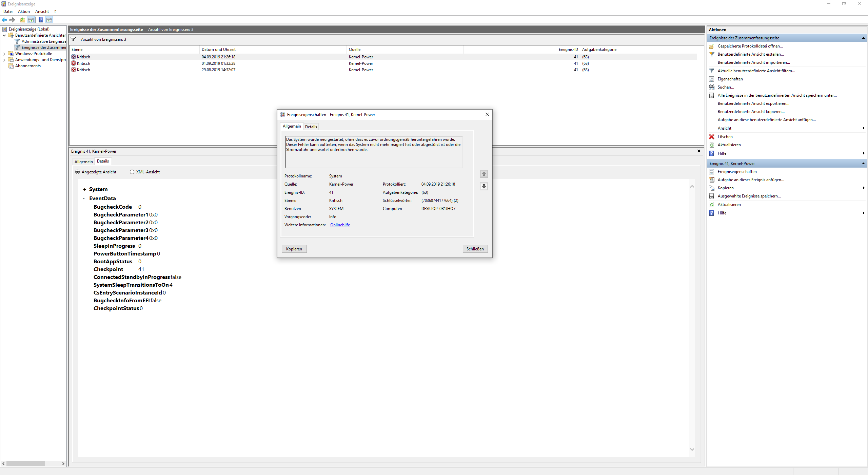This screenshot has width=868, height=475.
Task: Click the next event down-arrow in dialog
Action: [484, 186]
